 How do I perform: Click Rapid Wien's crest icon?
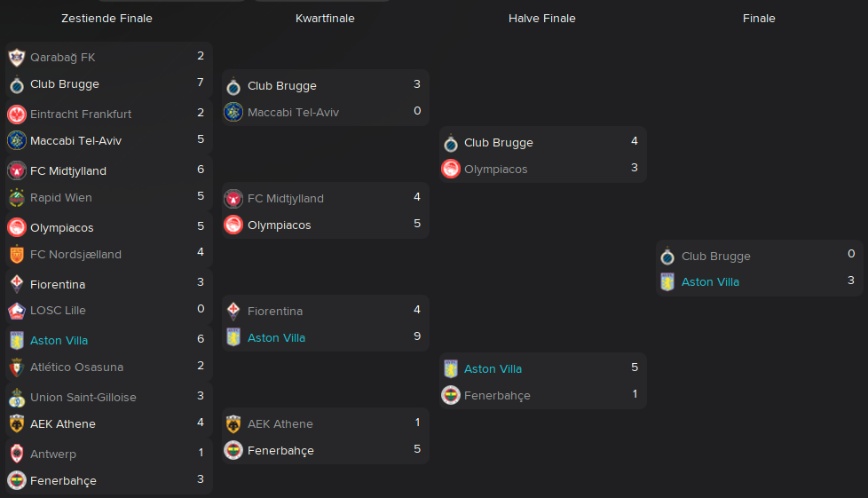17,198
